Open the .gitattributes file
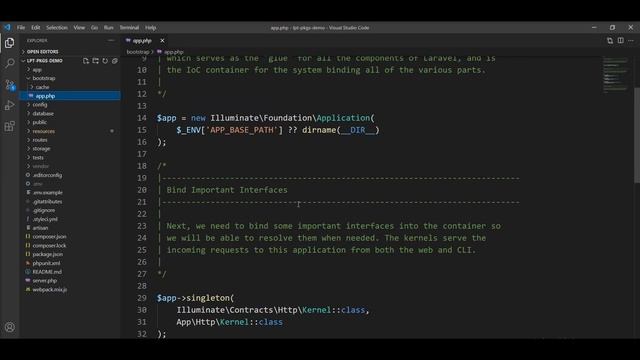640x360 pixels. (x=70, y=202)
